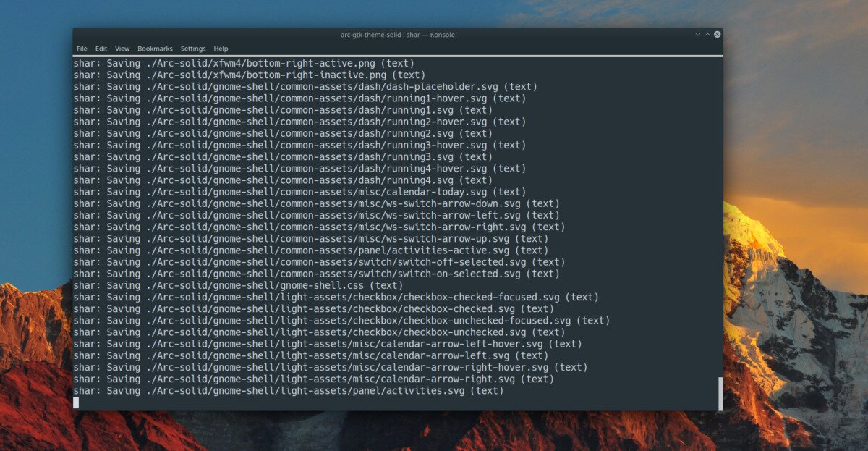Click the running1-hover.svg line
868x451 pixels.
click(299, 98)
